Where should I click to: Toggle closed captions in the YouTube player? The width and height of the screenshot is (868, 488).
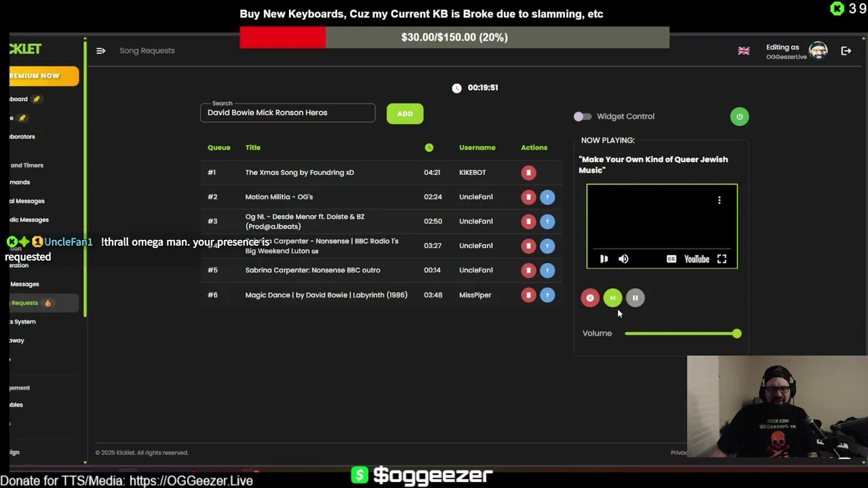tap(671, 259)
